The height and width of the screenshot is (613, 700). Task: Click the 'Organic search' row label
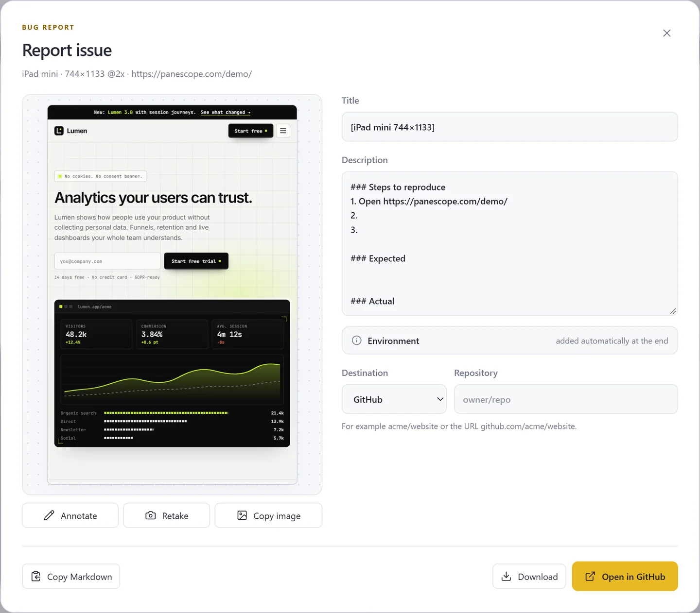coord(78,413)
